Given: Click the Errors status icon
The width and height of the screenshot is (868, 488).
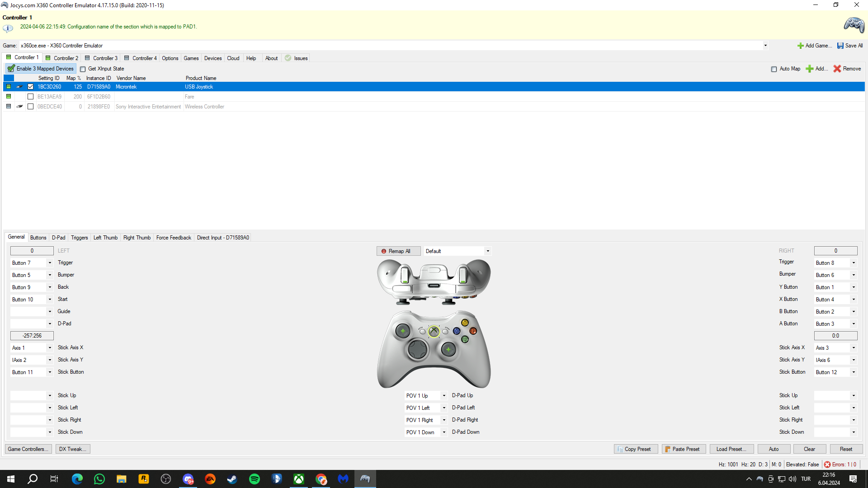Looking at the screenshot, I should [827, 465].
